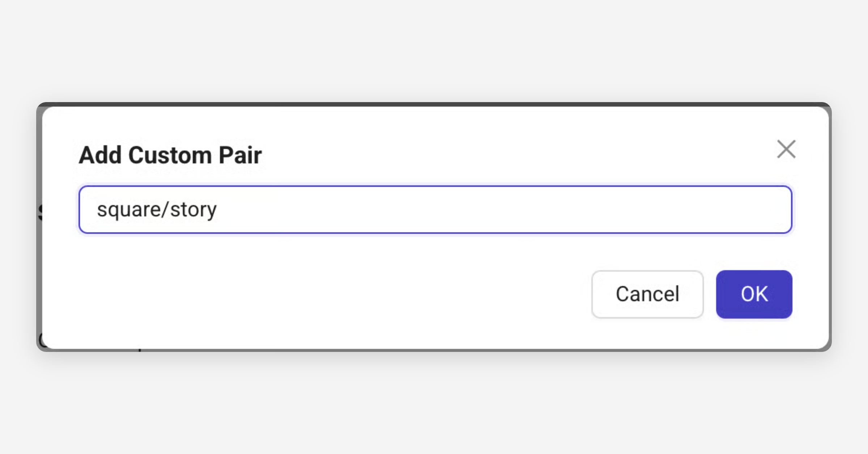Image resolution: width=868 pixels, height=454 pixels.
Task: Choose the white Cancel button
Action: coord(647,294)
